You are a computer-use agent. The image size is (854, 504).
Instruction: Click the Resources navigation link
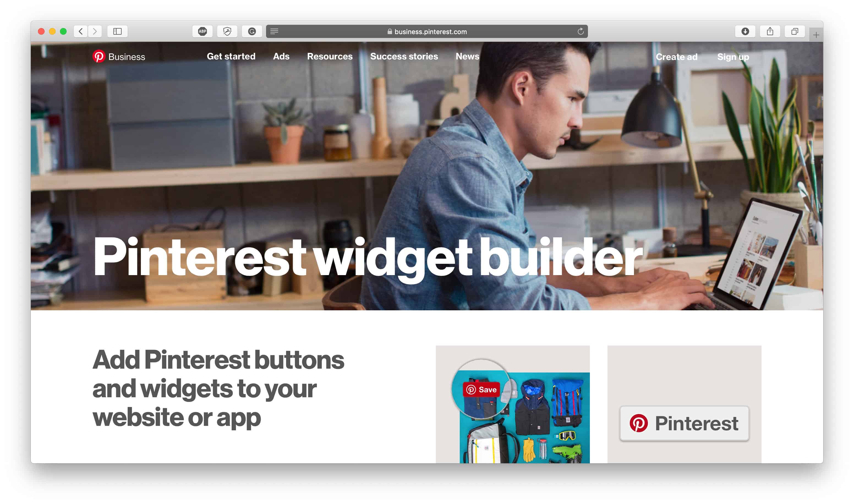tap(330, 56)
